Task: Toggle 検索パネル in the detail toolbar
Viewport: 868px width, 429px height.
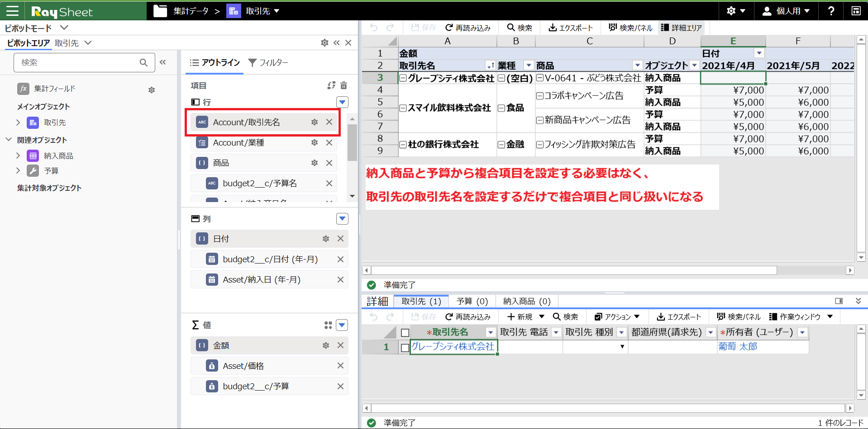Action: [739, 317]
